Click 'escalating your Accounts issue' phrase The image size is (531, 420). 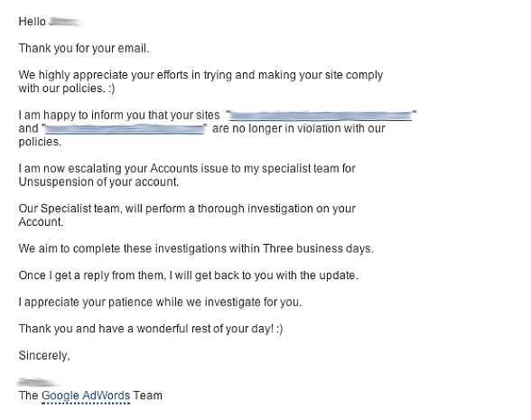click(148, 168)
